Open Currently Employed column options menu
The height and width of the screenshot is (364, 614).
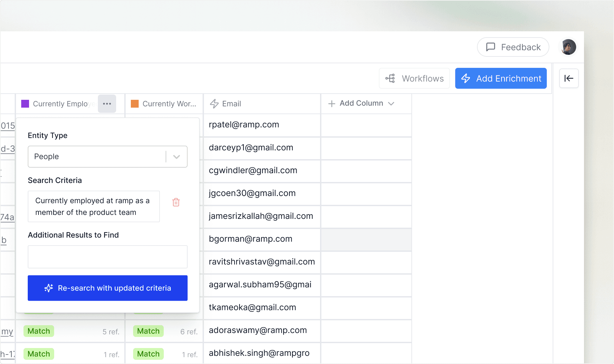coord(107,104)
